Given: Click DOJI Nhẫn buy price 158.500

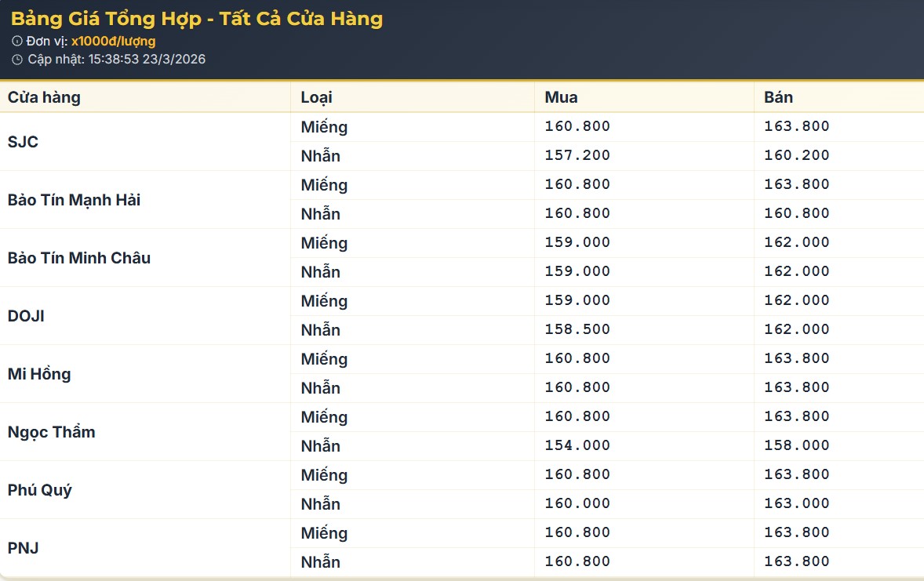Looking at the screenshot, I should coord(577,329).
